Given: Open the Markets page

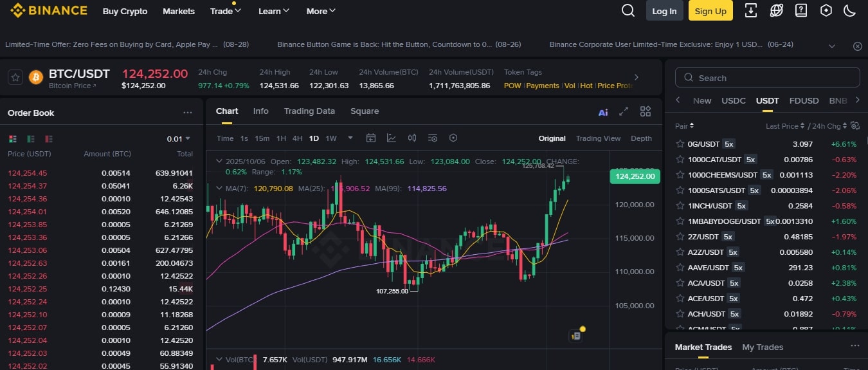Looking at the screenshot, I should tap(179, 11).
